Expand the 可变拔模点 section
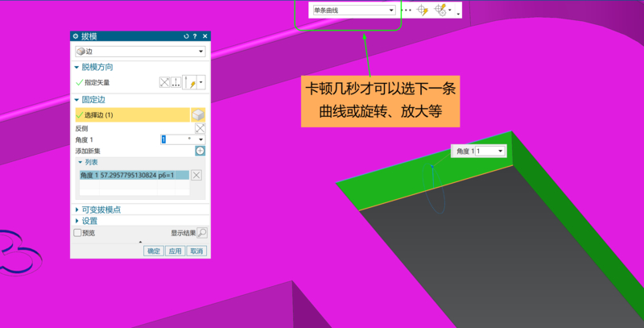 tap(76, 210)
